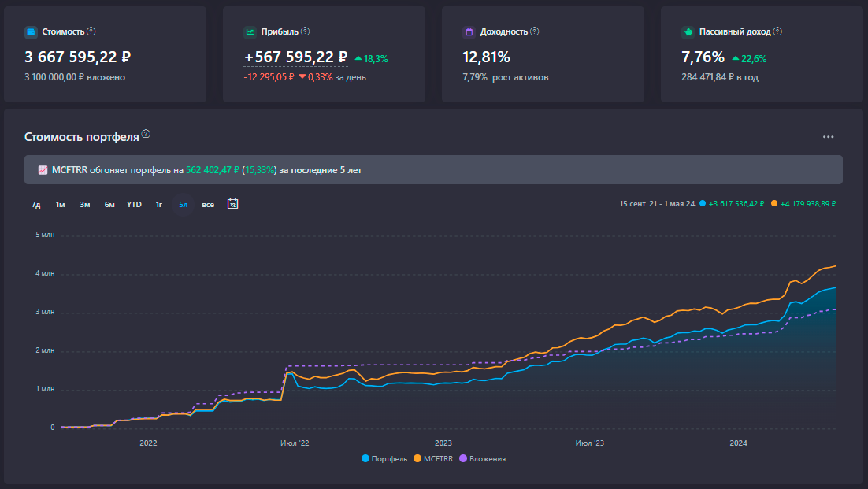Open help tooltip for Стоимость портфеля

tap(146, 134)
